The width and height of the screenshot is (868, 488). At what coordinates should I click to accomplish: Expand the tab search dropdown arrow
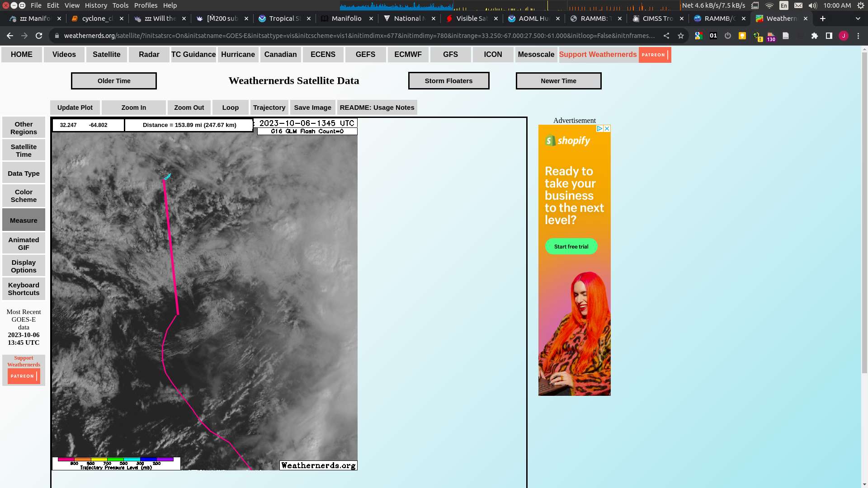pos(858,19)
